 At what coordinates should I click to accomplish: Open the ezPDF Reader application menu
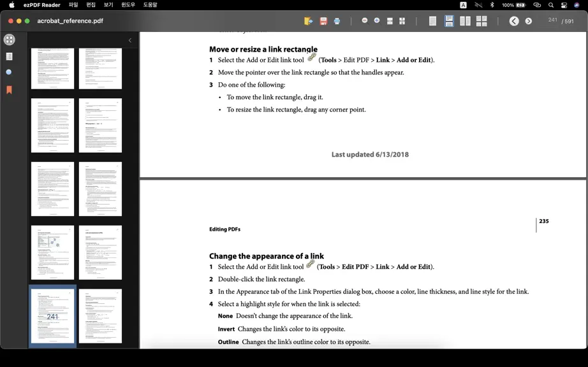coord(41,5)
